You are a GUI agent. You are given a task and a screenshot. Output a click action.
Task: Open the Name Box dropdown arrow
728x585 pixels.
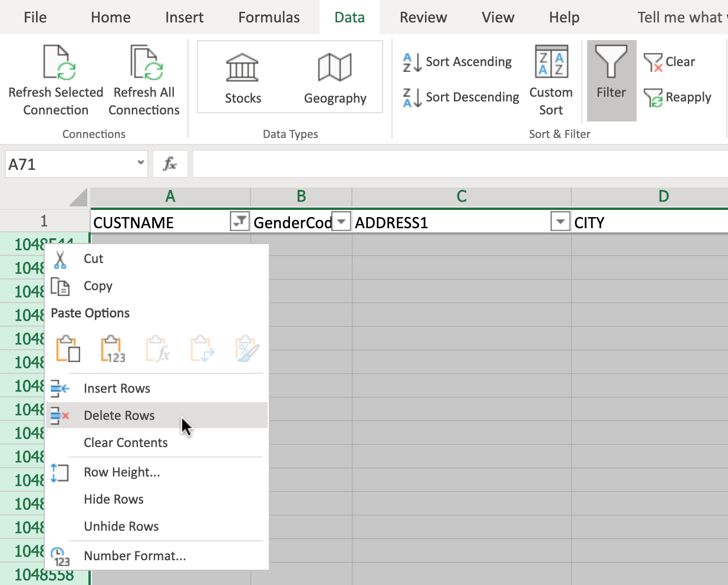coord(141,163)
